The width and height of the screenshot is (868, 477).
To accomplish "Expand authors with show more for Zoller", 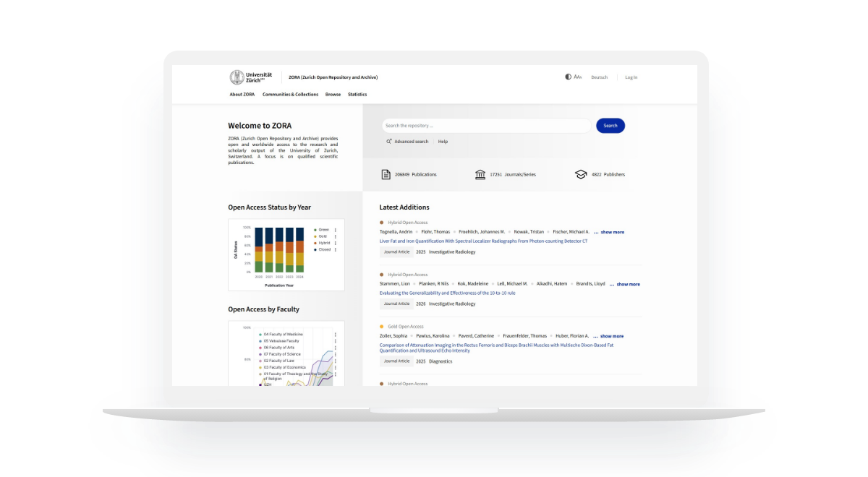I will 611,336.
